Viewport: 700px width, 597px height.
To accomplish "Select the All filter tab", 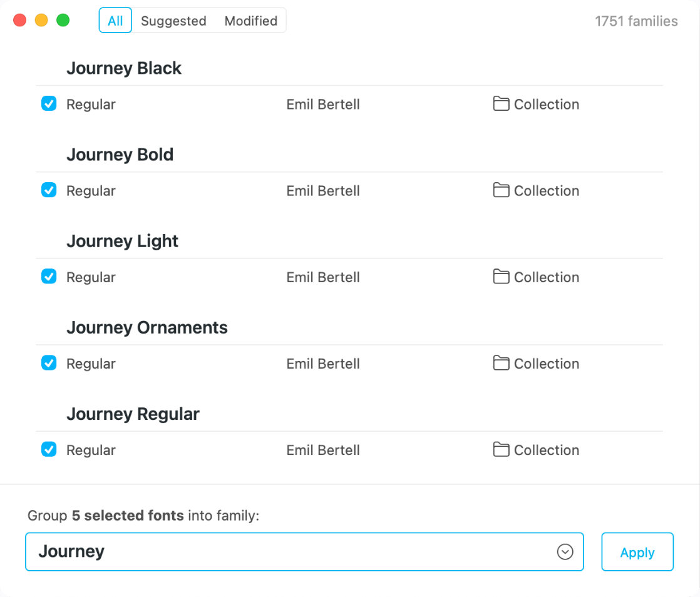I will [x=115, y=20].
